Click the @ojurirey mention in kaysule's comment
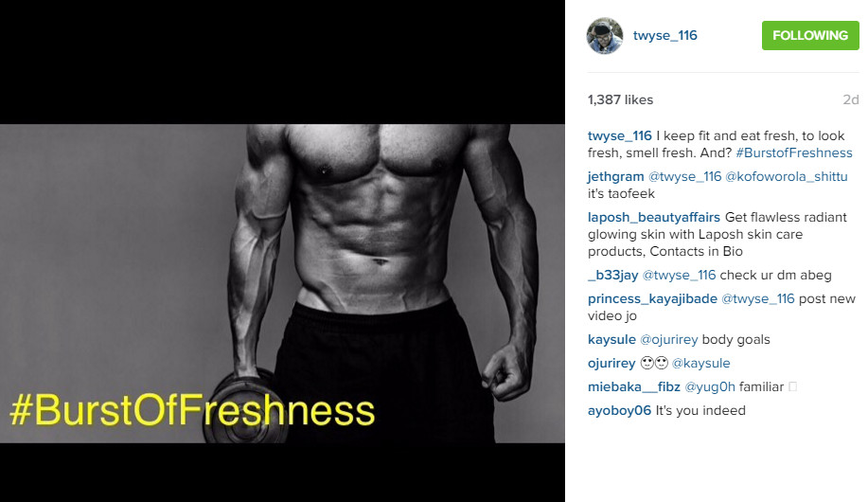The width and height of the screenshot is (868, 502). click(x=668, y=340)
